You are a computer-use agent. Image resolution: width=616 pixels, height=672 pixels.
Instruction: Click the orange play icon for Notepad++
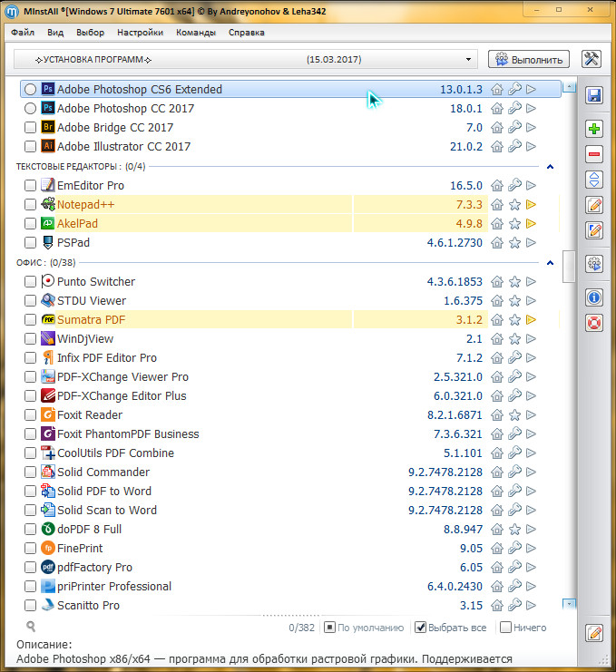[531, 205]
